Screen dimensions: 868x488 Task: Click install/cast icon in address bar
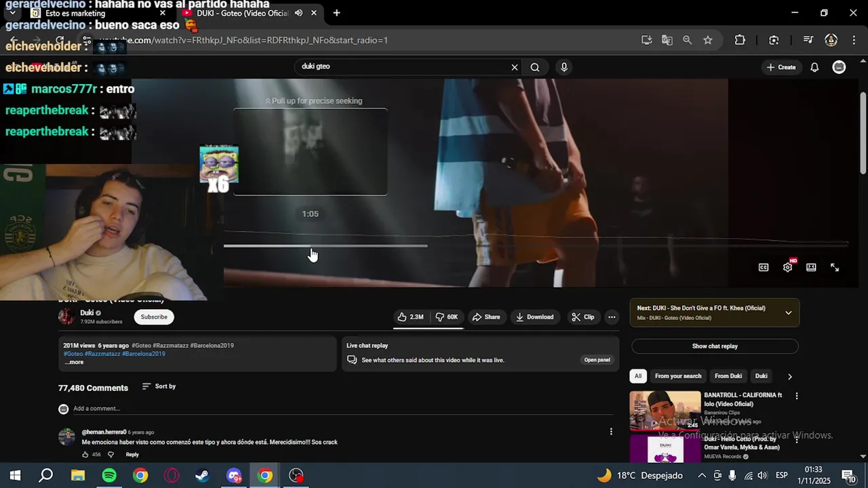647,40
